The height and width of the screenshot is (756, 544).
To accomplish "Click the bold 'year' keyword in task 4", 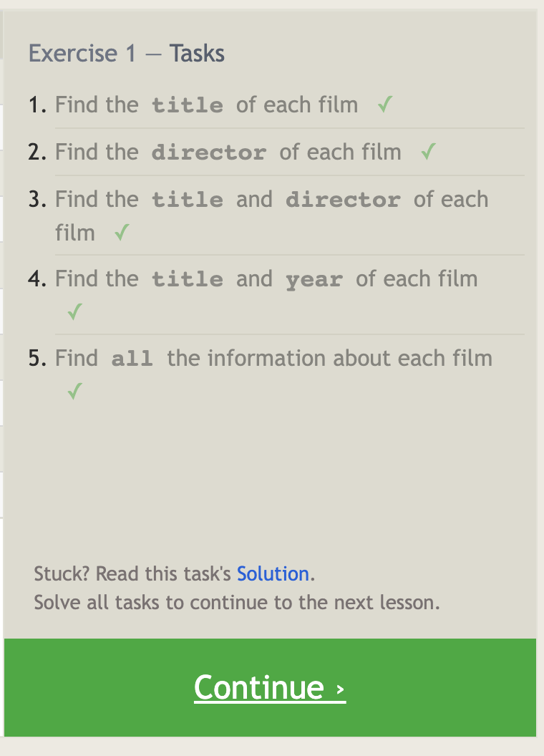I will coord(314,279).
